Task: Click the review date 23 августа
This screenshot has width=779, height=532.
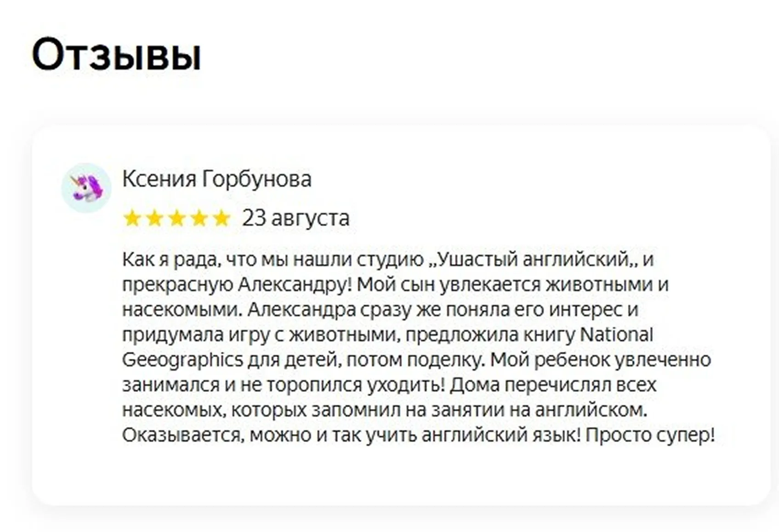Action: click(296, 218)
